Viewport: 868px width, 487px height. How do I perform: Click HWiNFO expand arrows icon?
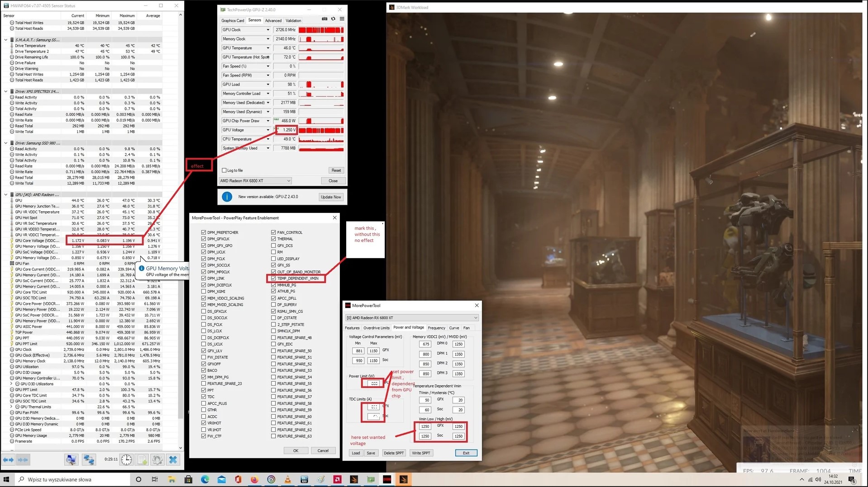click(x=9, y=459)
